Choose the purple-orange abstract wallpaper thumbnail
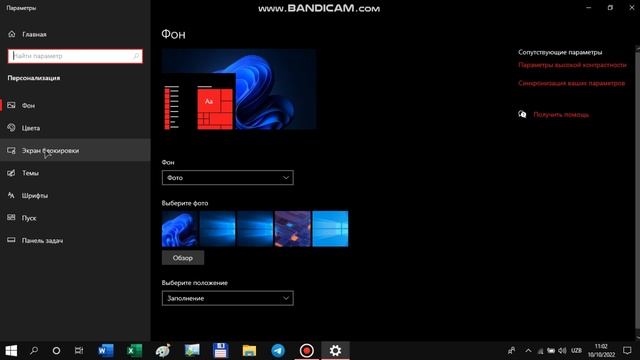The image size is (640, 360). pyautogui.click(x=293, y=229)
